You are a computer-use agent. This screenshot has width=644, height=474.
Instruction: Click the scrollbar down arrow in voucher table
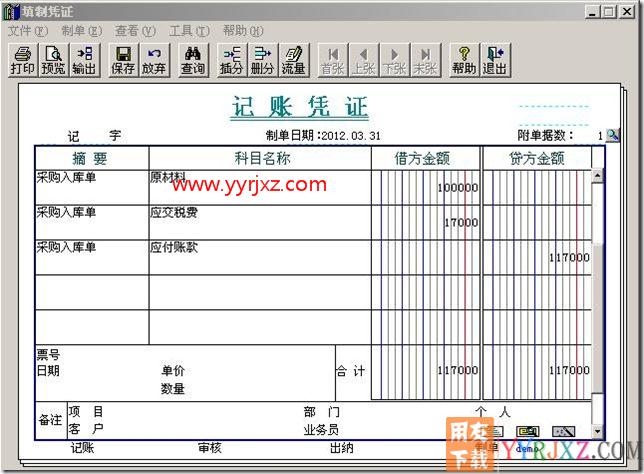point(597,432)
